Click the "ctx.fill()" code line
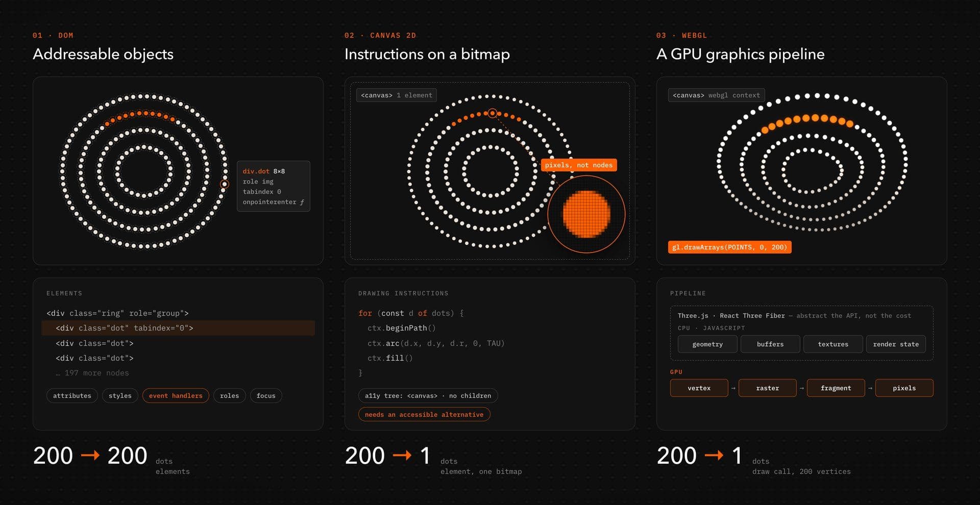The width and height of the screenshot is (980, 505). tap(390, 358)
